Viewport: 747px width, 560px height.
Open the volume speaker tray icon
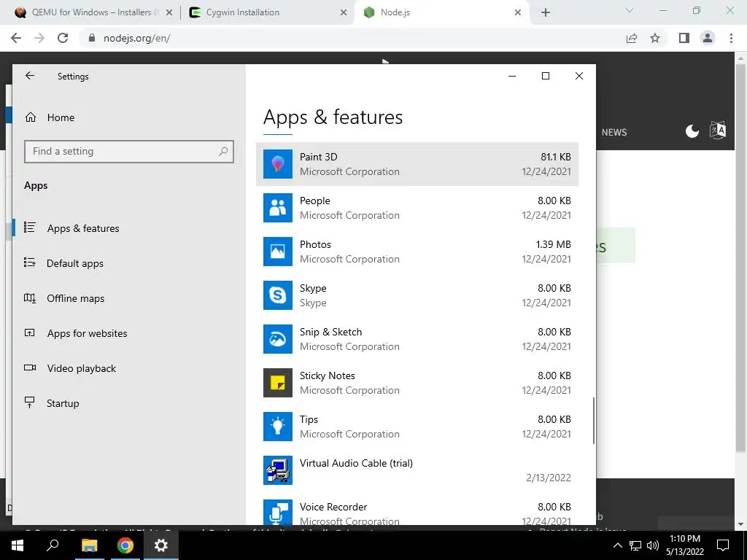(653, 545)
